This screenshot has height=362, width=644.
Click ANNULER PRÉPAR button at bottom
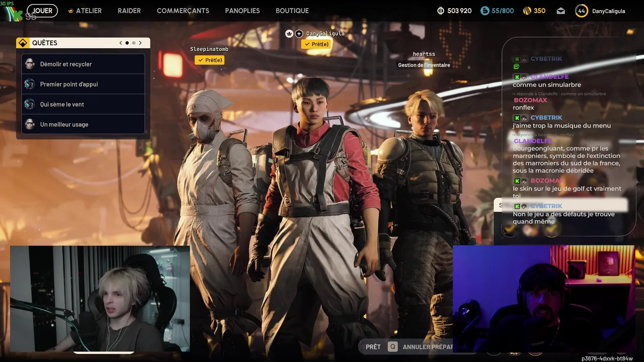(428, 347)
